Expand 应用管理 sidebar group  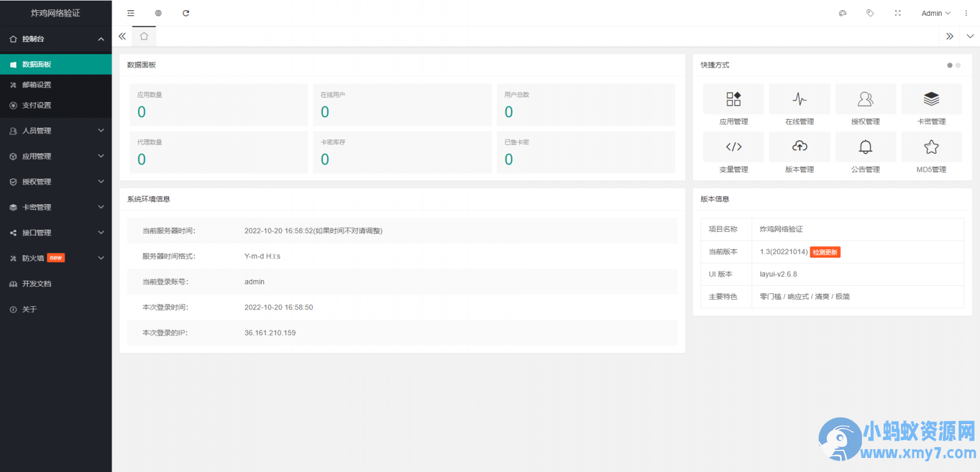click(x=56, y=156)
